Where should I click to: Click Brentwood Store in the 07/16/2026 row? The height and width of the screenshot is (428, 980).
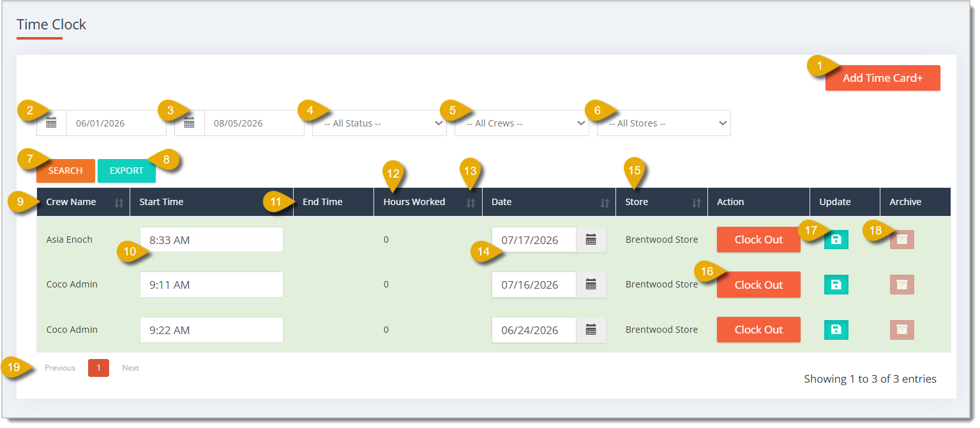click(661, 284)
